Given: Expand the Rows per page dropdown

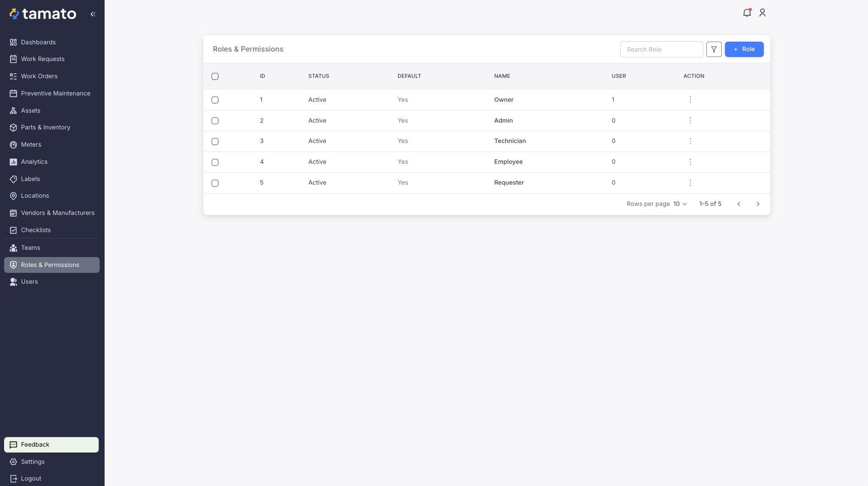Looking at the screenshot, I should (x=680, y=204).
